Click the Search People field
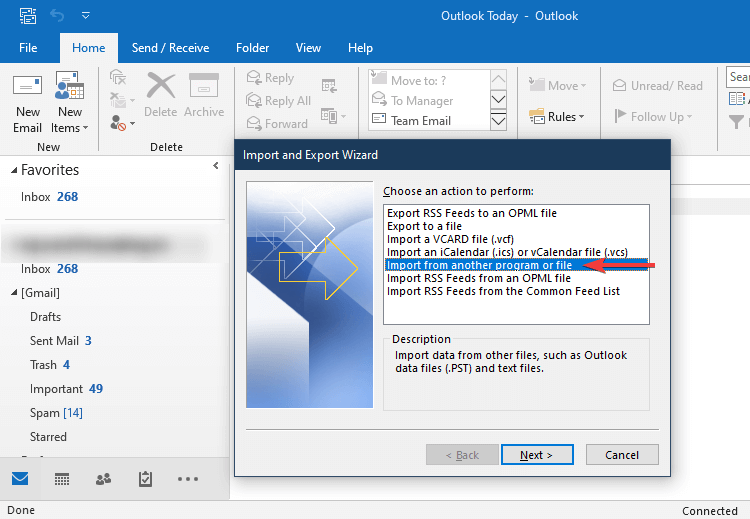 pos(738,77)
